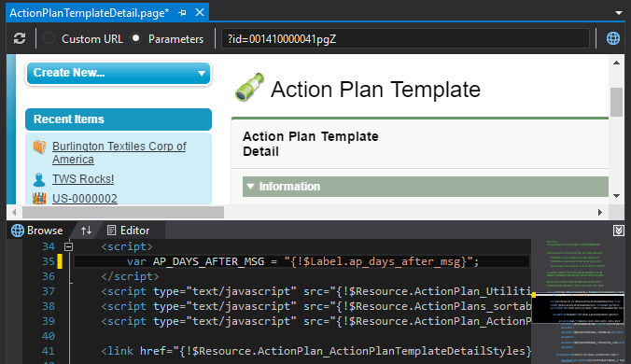Collapse the pane with the bottom-right chevron icon
This screenshot has width=631, height=364.
coord(619,231)
